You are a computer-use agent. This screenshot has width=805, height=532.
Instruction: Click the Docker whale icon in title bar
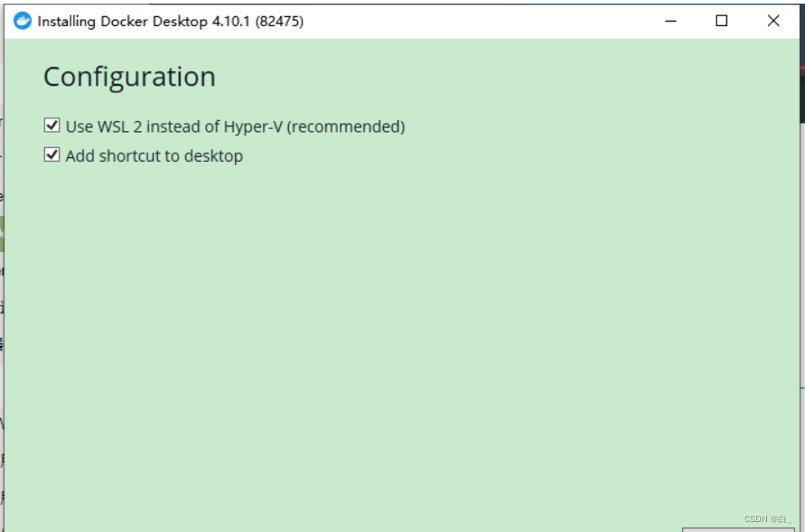point(22,21)
